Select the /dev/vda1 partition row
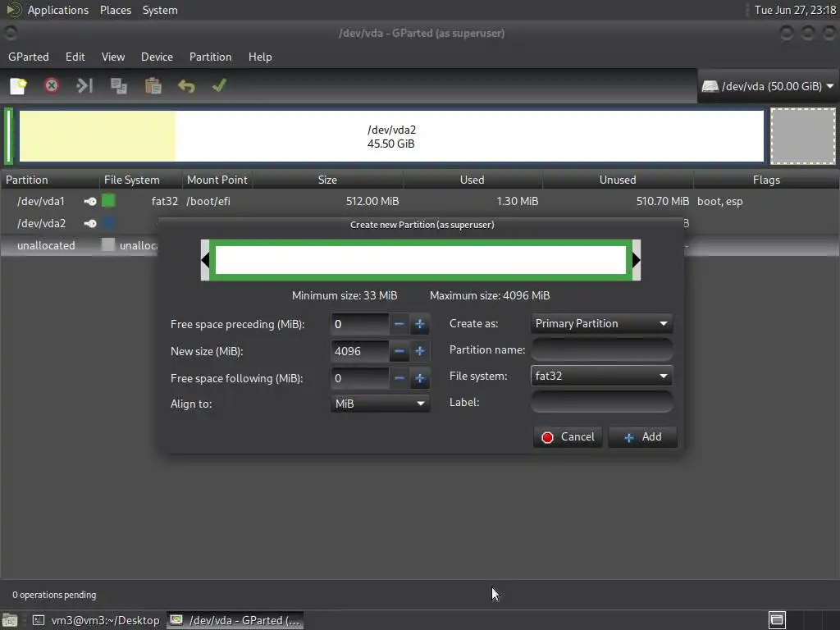 pyautogui.click(x=420, y=202)
